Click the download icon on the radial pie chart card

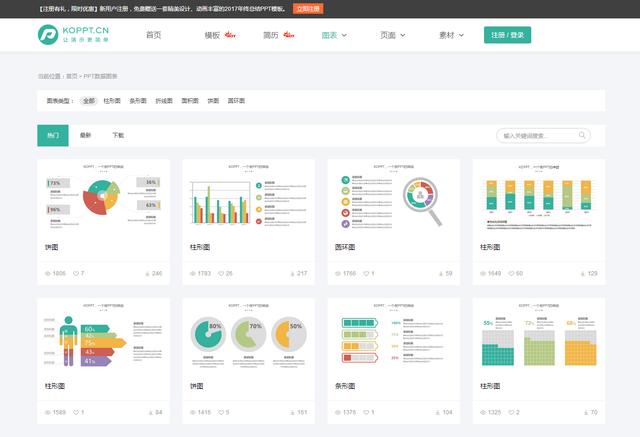[x=147, y=274]
